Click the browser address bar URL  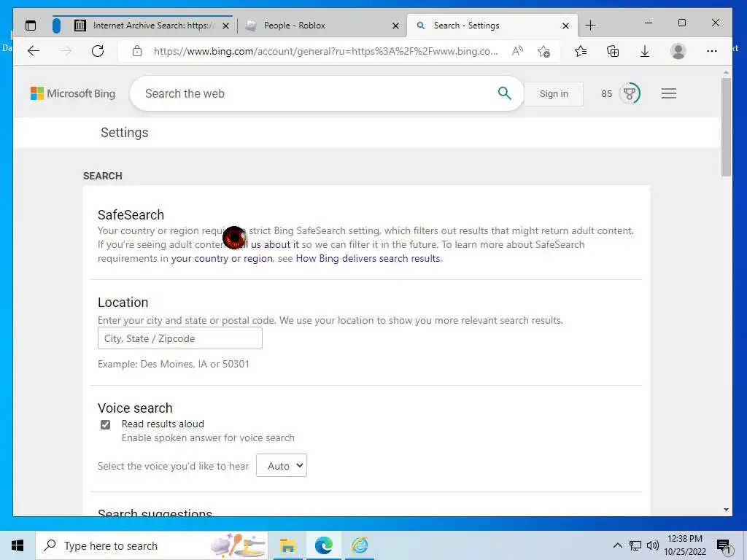click(x=325, y=51)
